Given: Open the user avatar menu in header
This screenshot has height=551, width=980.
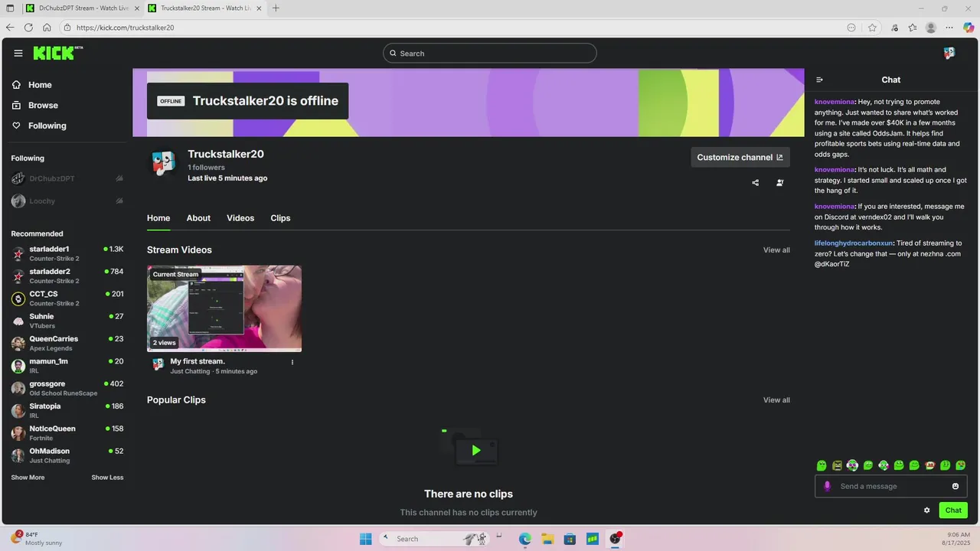Looking at the screenshot, I should click(949, 54).
